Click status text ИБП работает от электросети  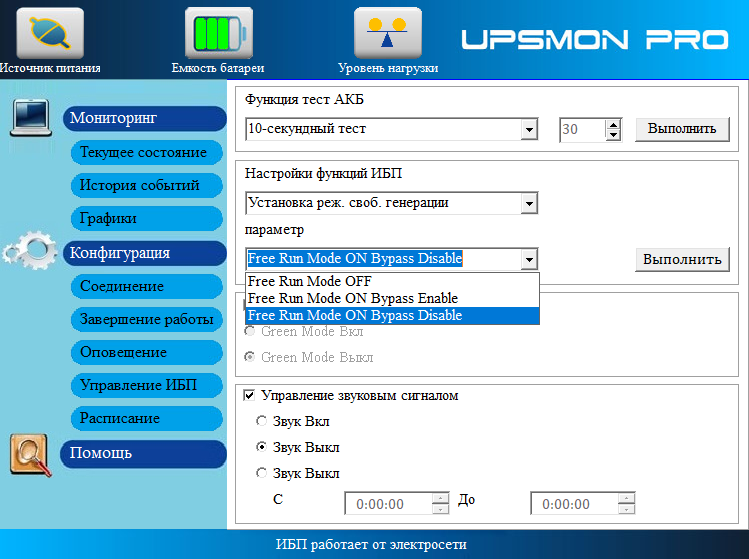click(x=371, y=545)
